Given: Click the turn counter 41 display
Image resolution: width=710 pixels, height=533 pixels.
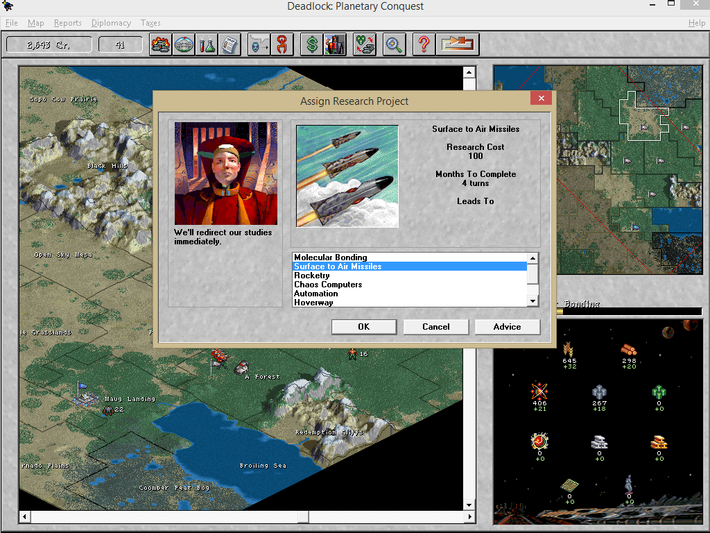Looking at the screenshot, I should tap(120, 45).
